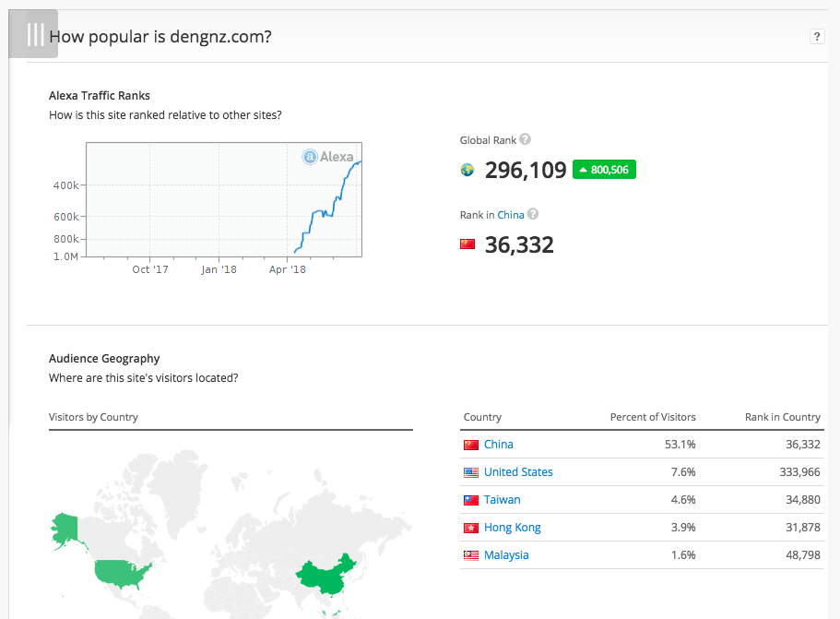Click Taiwan's 4.6% visitor percentage
Viewport: 840px width, 619px height.
click(x=683, y=499)
